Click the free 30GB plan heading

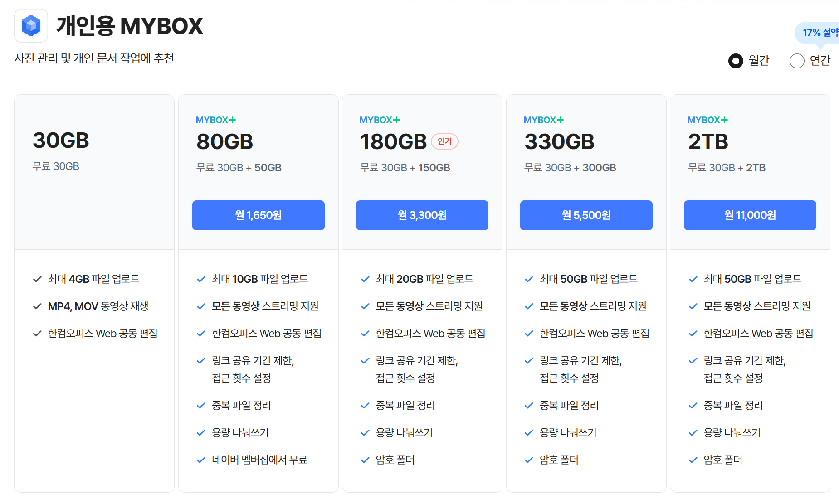coord(61,140)
